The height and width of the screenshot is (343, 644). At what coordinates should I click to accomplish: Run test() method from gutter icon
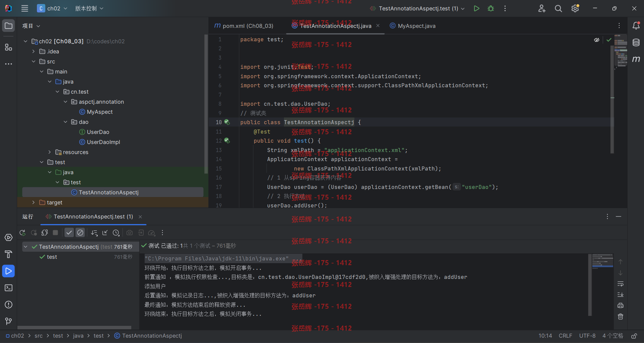(x=227, y=141)
